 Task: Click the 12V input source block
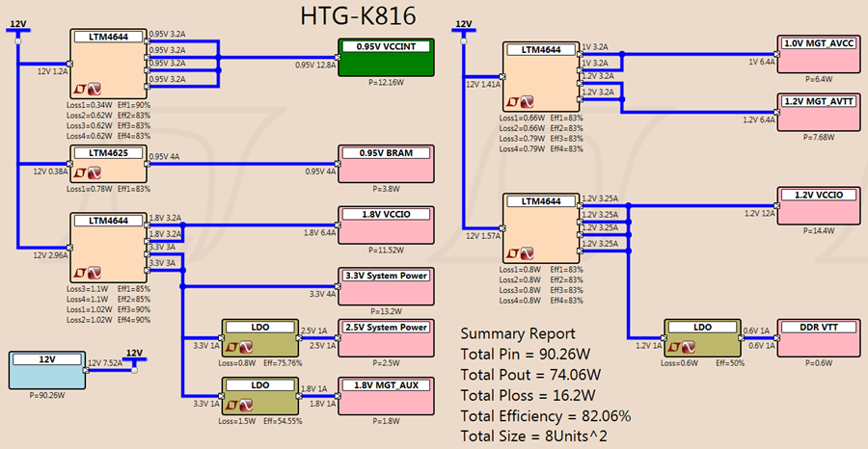(47, 371)
